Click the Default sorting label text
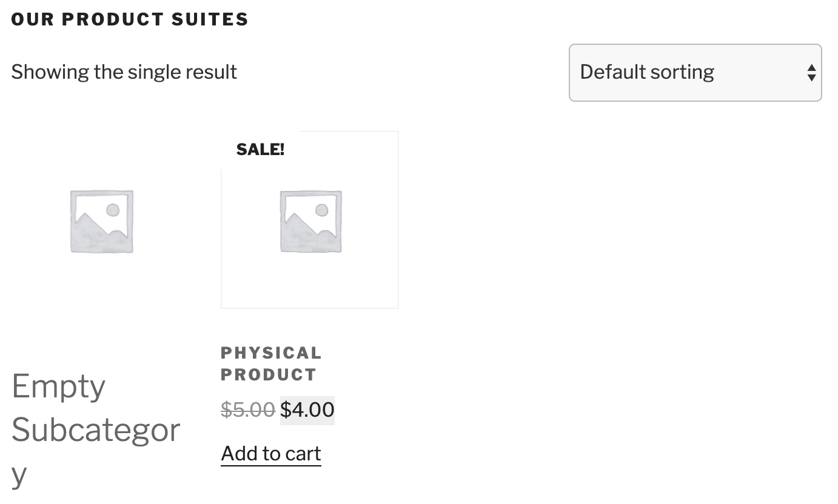 [x=647, y=73]
